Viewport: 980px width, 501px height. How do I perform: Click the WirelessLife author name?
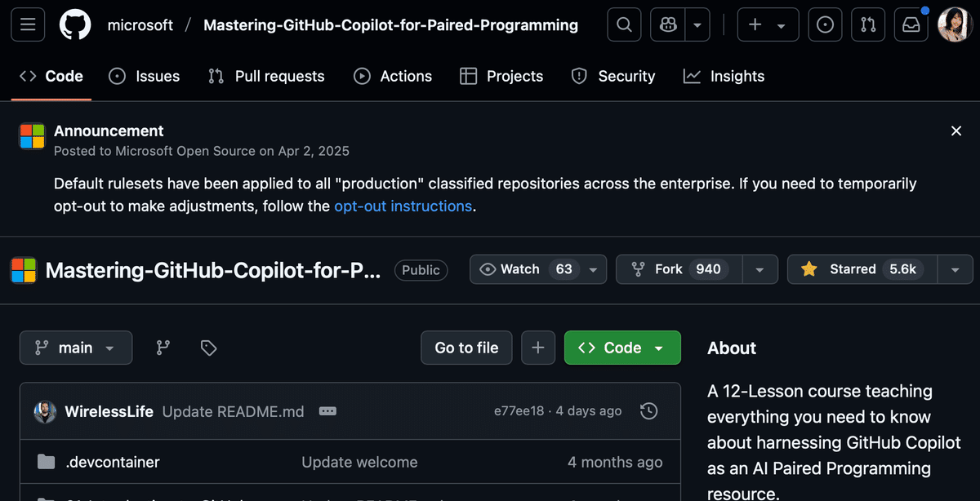click(x=109, y=411)
